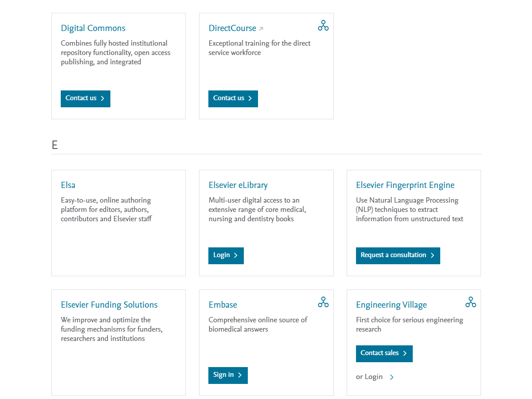532x399 pixels.
Task: Click the Engineering Village card's network icon
Action: (471, 302)
